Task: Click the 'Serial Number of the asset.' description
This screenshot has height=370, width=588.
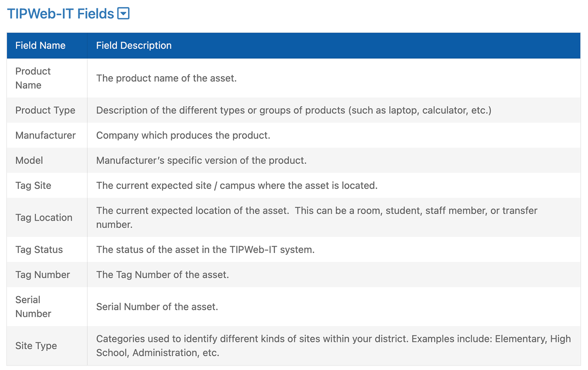Action: (157, 306)
